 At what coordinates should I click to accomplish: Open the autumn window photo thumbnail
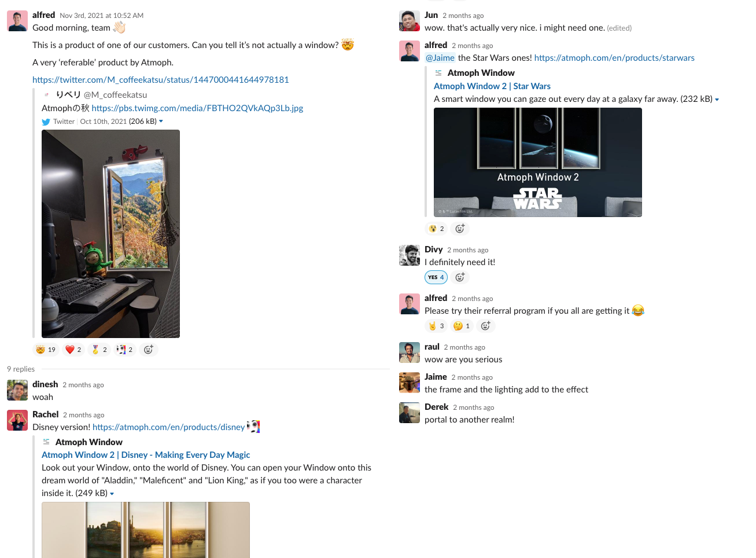point(110,234)
